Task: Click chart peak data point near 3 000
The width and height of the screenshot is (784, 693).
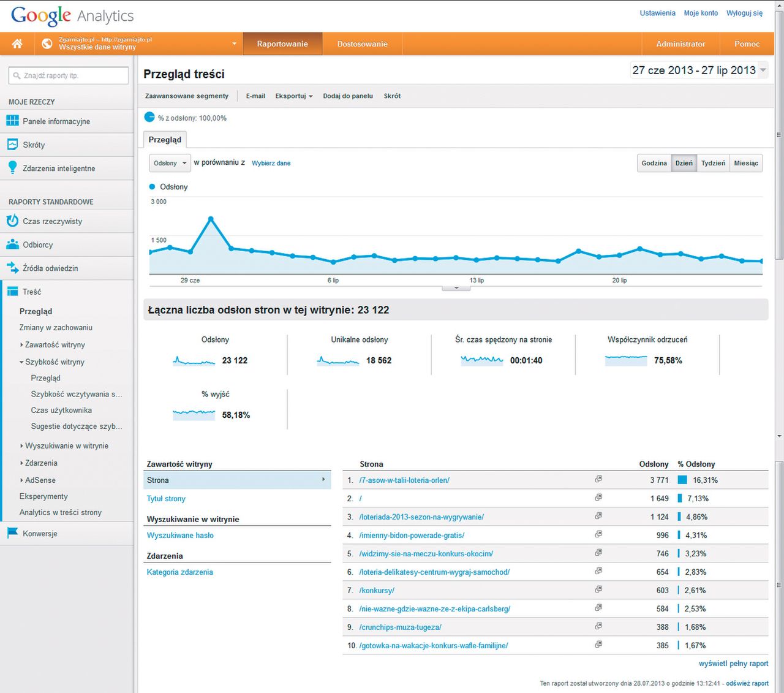Action: [211, 218]
